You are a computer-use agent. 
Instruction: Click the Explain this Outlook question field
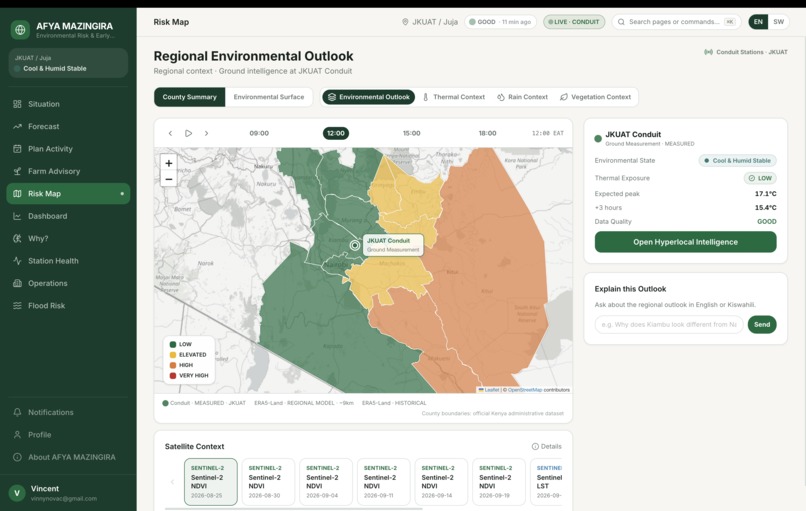tap(669, 324)
